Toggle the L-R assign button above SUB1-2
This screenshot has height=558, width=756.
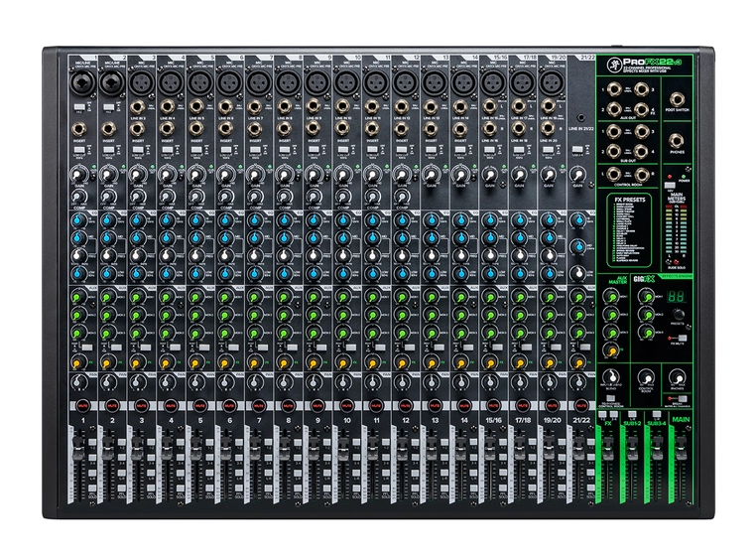tap(632, 414)
